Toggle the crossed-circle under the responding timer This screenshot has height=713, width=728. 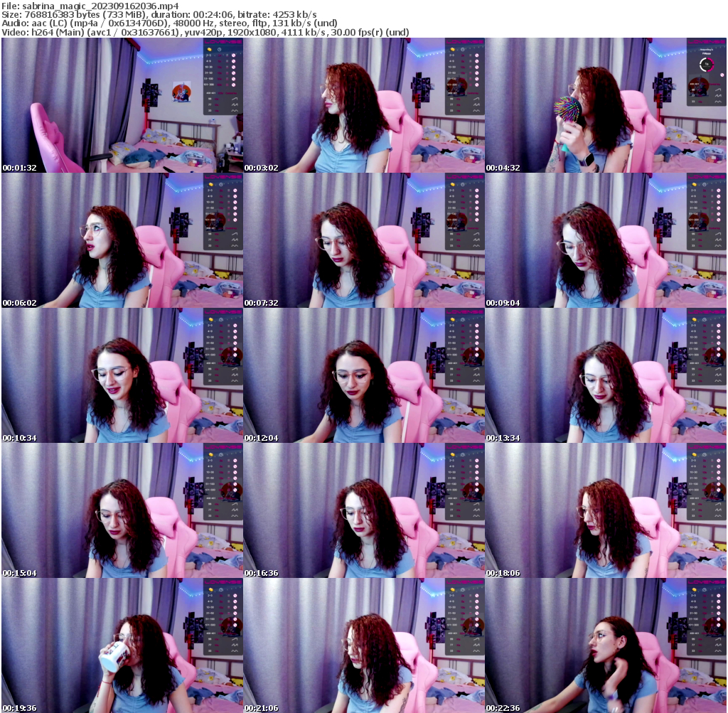pos(722,75)
